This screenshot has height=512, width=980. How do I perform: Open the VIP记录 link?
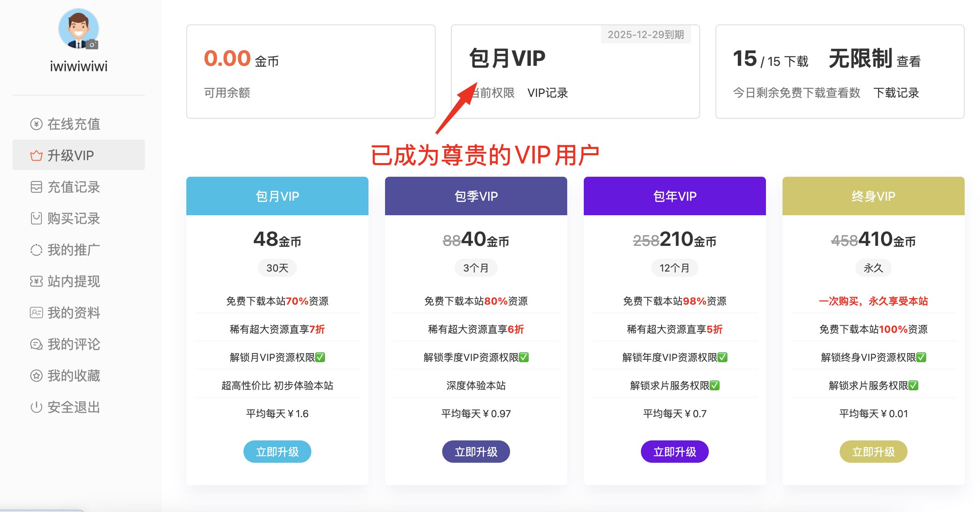547,93
